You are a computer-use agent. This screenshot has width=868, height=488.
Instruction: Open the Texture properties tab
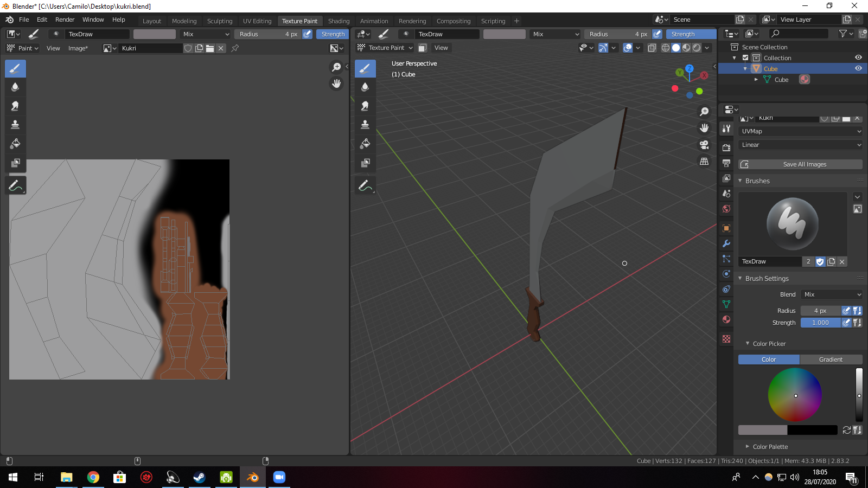[726, 339]
